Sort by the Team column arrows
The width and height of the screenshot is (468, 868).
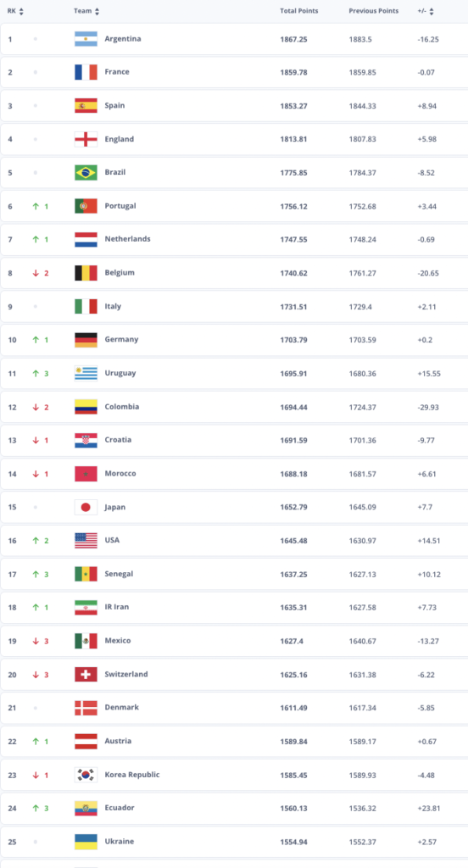coord(97,11)
